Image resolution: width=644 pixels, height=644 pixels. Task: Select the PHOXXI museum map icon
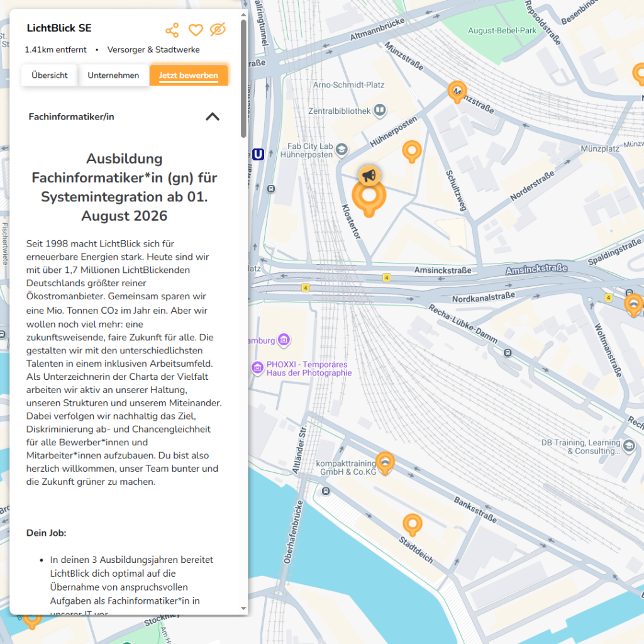[x=257, y=368]
